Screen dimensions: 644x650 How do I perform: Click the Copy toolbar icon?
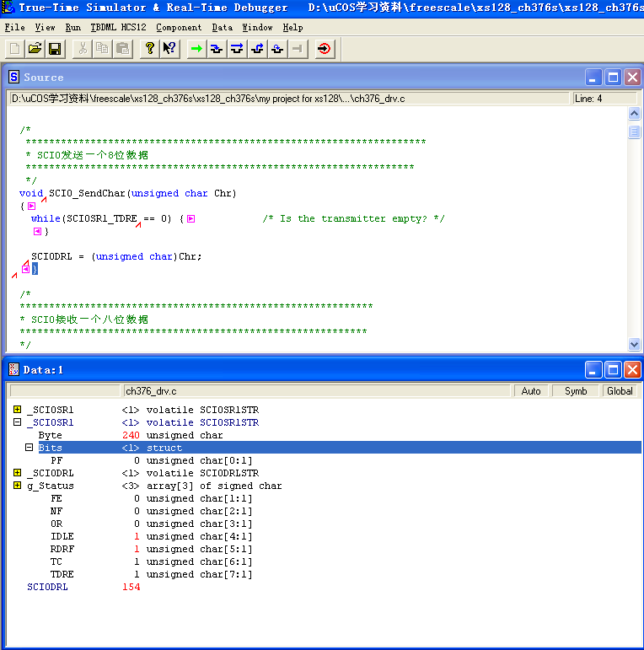point(102,49)
